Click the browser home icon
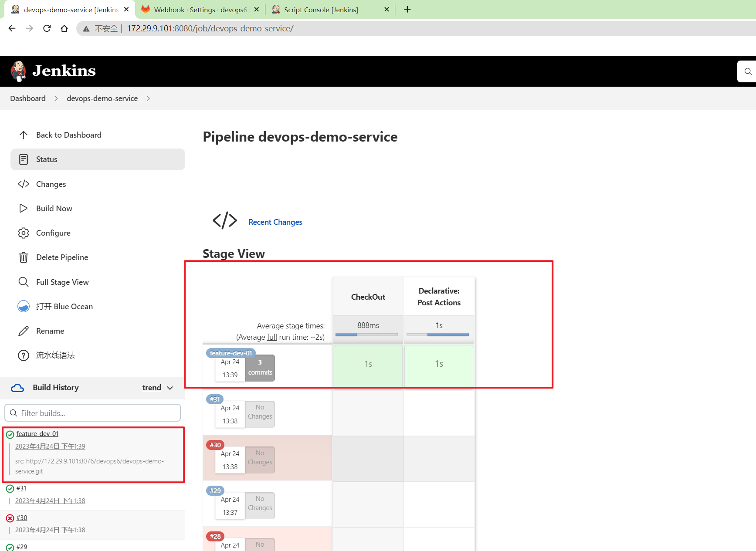 [64, 28]
